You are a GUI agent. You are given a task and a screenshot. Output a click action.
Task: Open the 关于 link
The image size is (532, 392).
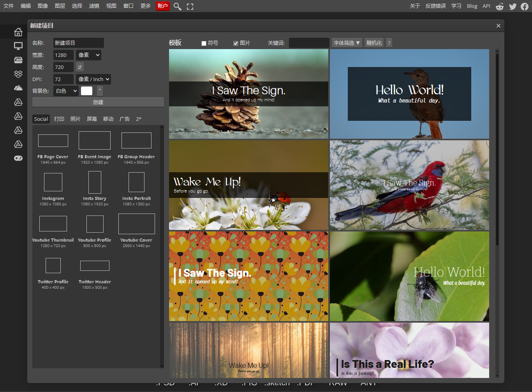click(415, 6)
